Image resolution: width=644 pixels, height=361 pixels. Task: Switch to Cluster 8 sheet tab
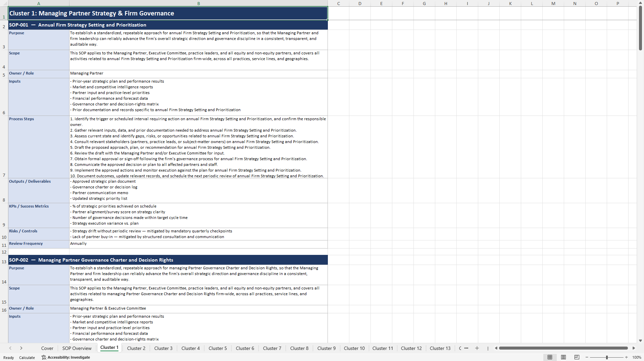pyautogui.click(x=299, y=348)
